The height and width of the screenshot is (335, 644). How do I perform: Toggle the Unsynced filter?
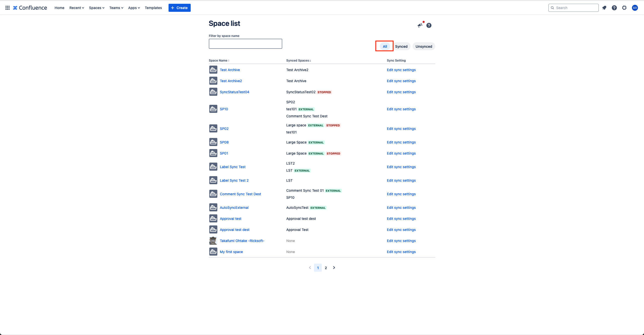[424, 46]
